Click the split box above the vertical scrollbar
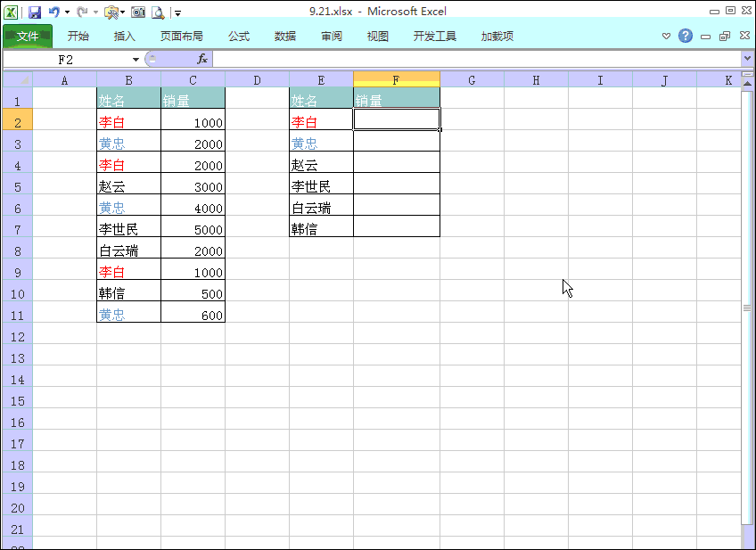This screenshot has height=550, width=756. tap(747, 74)
